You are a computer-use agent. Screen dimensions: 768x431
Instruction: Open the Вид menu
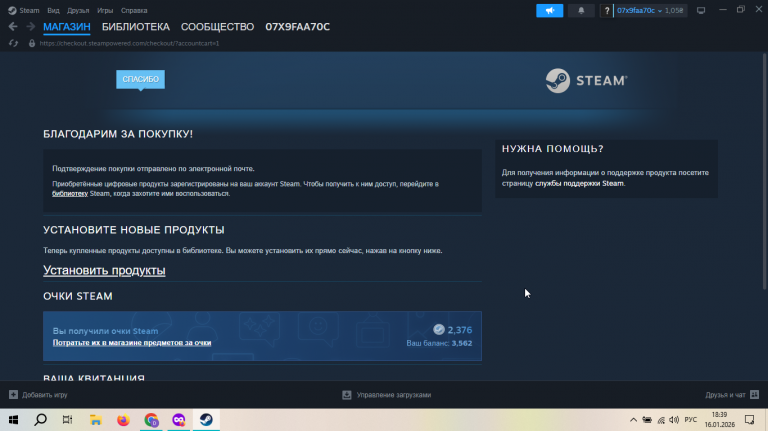53,10
